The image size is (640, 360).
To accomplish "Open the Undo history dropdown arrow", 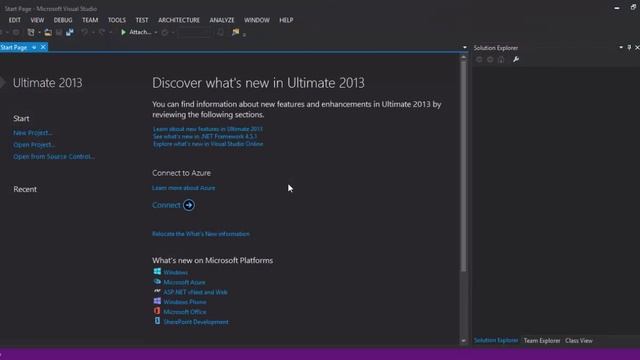I will point(93,32).
